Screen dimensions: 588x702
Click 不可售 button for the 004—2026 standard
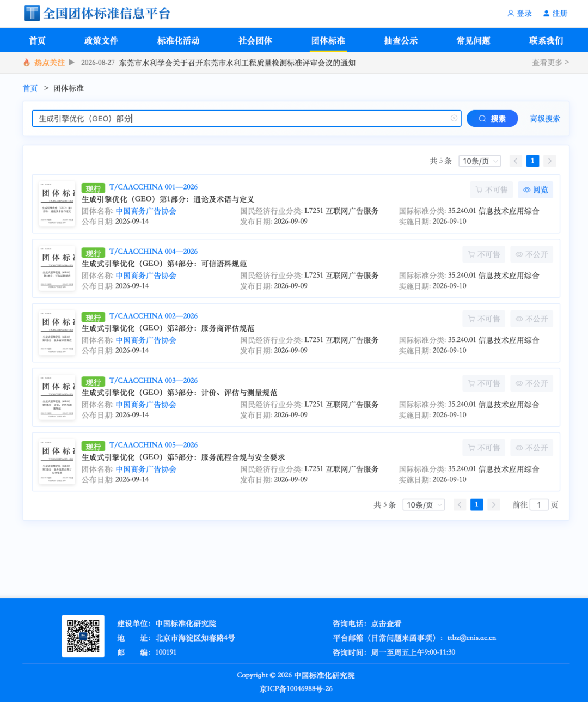click(484, 254)
